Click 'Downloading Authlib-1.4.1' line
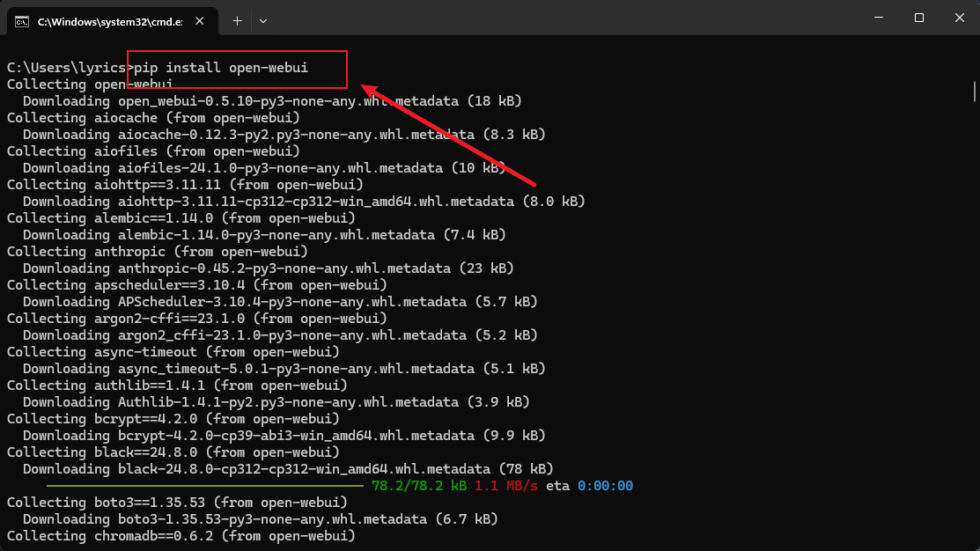This screenshot has height=551, width=980. coord(276,401)
